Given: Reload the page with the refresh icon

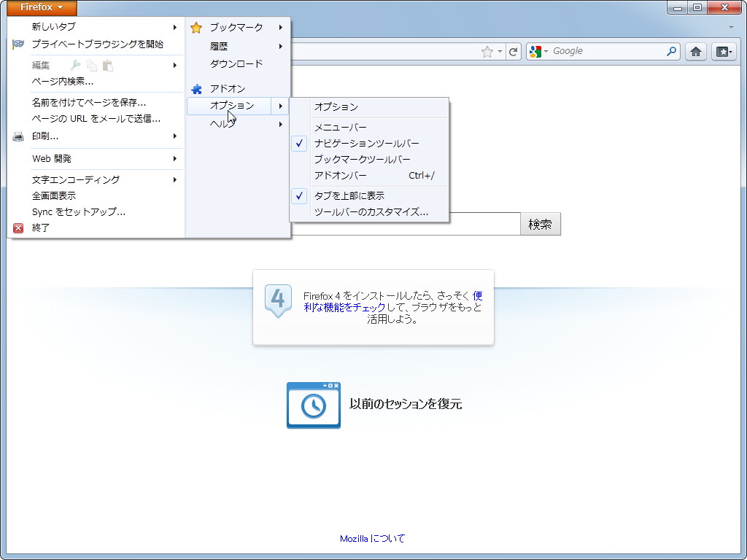Looking at the screenshot, I should (x=514, y=51).
